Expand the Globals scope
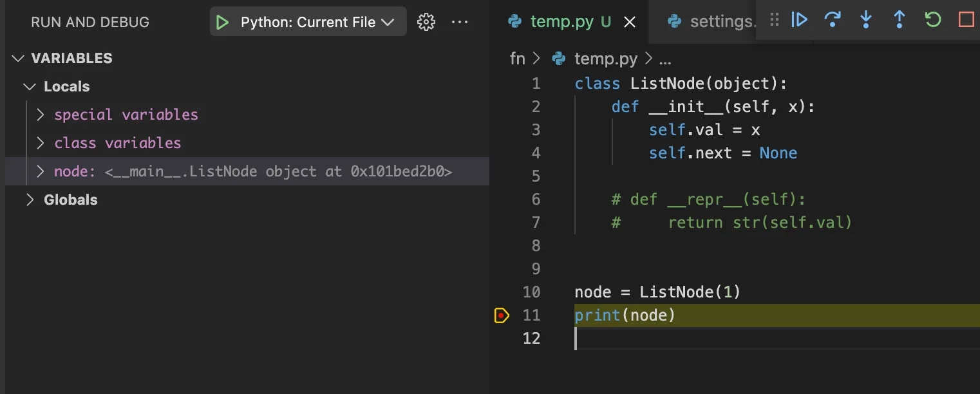Image resolution: width=980 pixels, height=394 pixels. (30, 200)
